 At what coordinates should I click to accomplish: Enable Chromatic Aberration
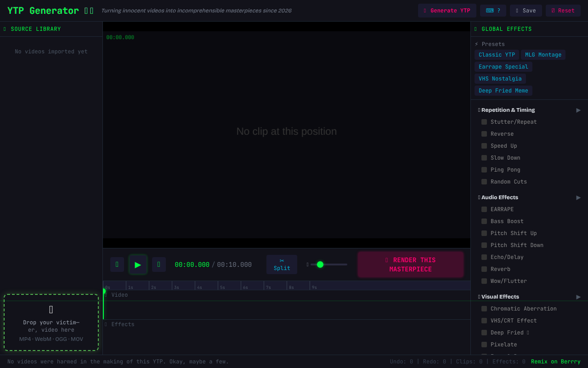click(484, 309)
